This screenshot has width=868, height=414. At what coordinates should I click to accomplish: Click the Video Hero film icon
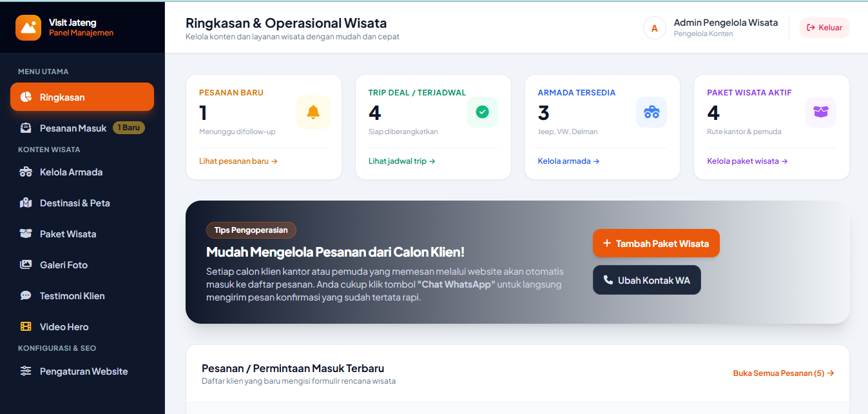pos(26,327)
